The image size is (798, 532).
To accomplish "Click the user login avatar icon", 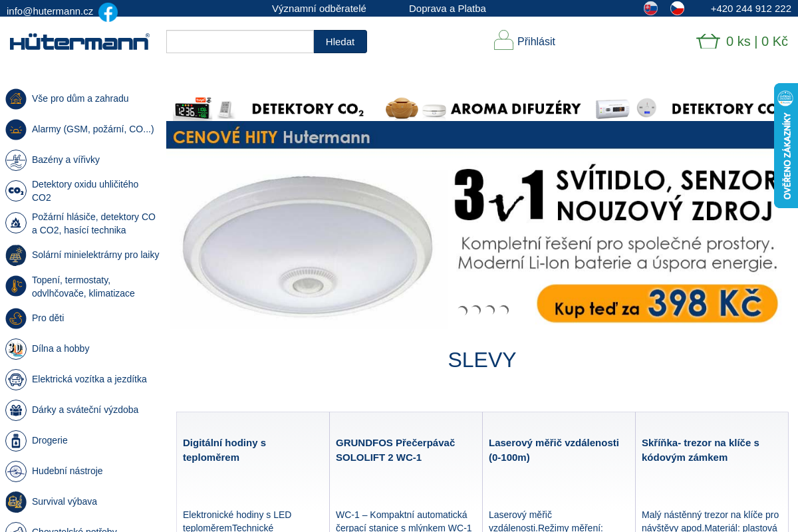I will 503,40.
